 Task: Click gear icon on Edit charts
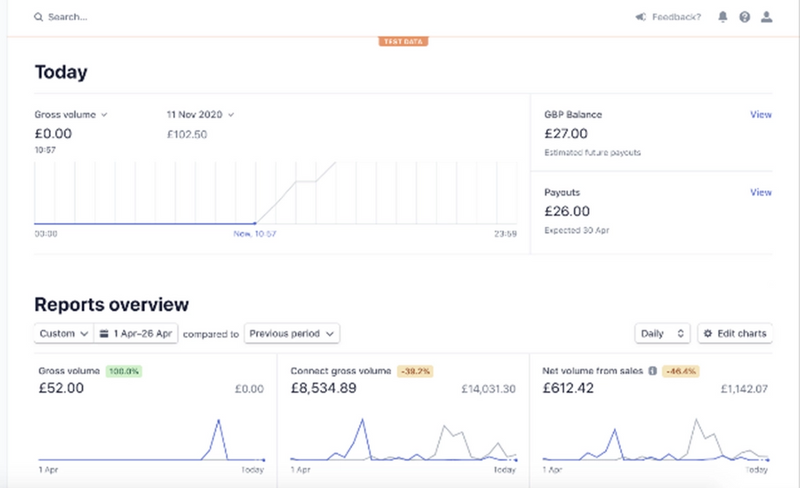[x=708, y=333]
